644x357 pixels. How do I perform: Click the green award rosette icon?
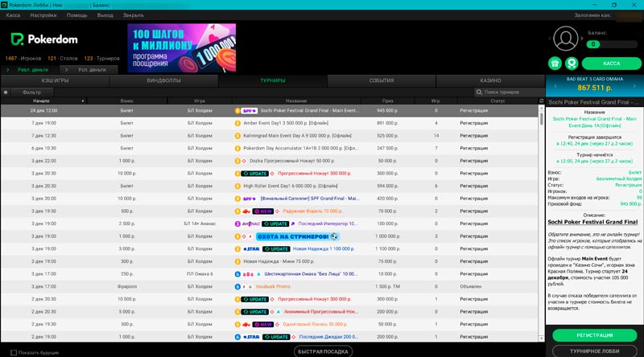(x=572, y=63)
